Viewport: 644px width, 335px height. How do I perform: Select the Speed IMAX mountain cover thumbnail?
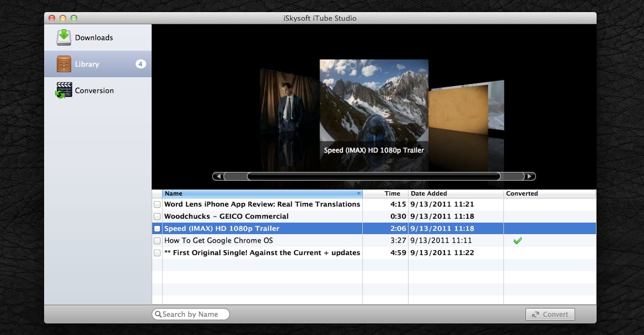374,100
